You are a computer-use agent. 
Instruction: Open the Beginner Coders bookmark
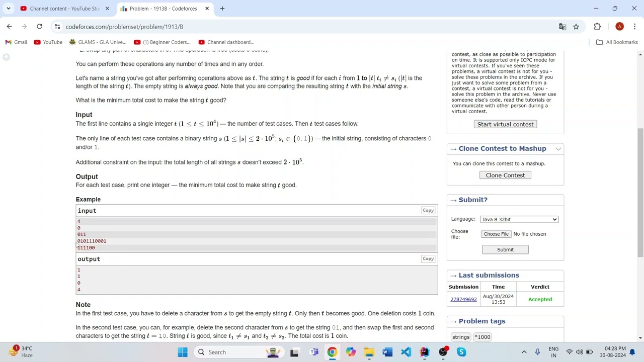[x=162, y=42]
